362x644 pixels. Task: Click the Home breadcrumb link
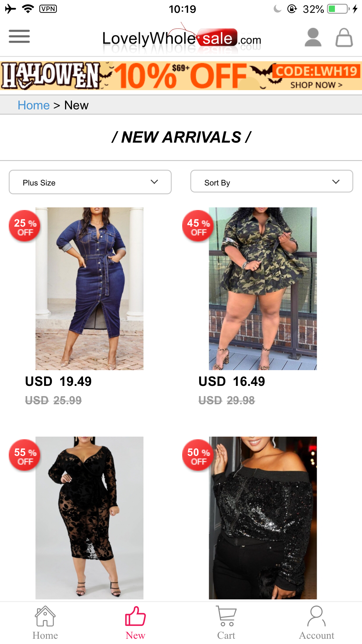[34, 105]
